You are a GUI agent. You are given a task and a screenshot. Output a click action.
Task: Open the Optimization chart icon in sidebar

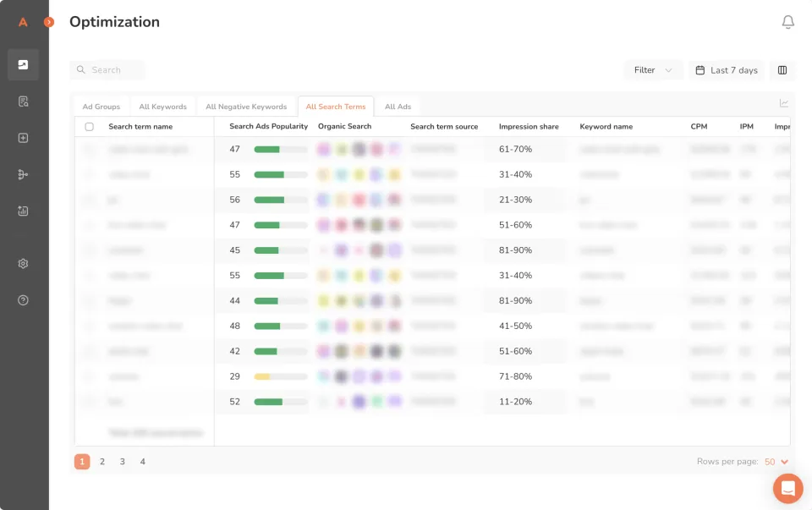click(x=24, y=65)
